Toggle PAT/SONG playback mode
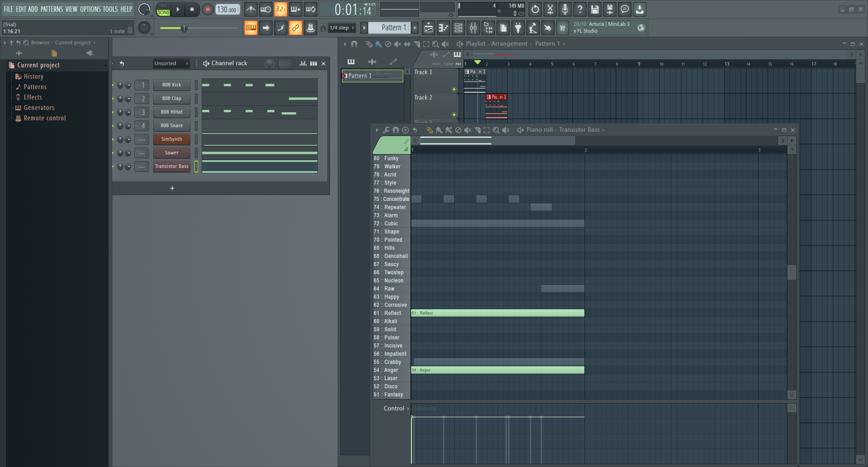 coord(163,9)
